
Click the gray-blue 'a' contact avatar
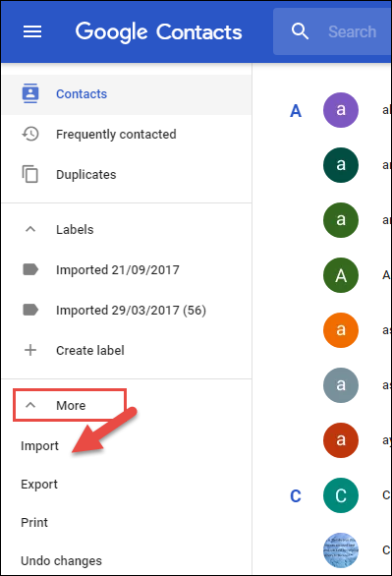click(x=341, y=385)
